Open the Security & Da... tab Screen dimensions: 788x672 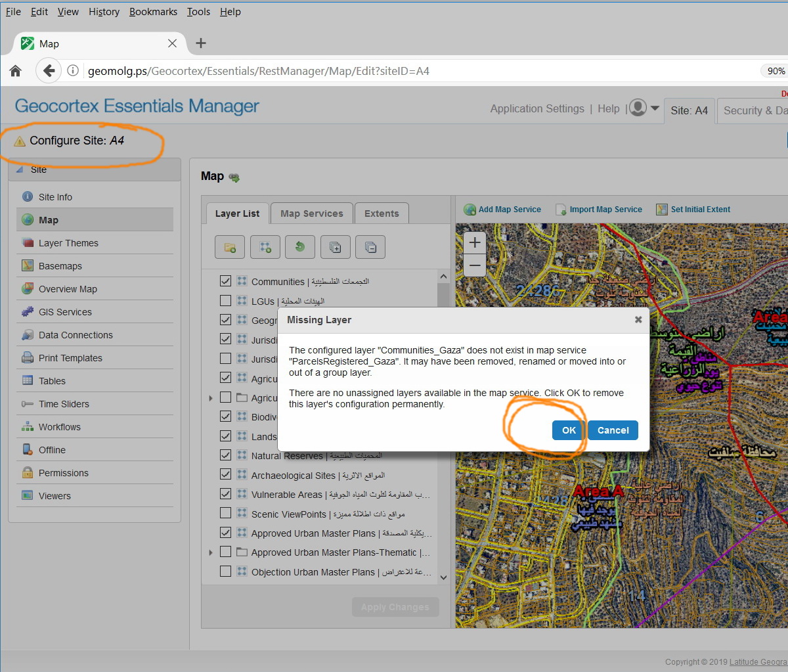pyautogui.click(x=754, y=110)
